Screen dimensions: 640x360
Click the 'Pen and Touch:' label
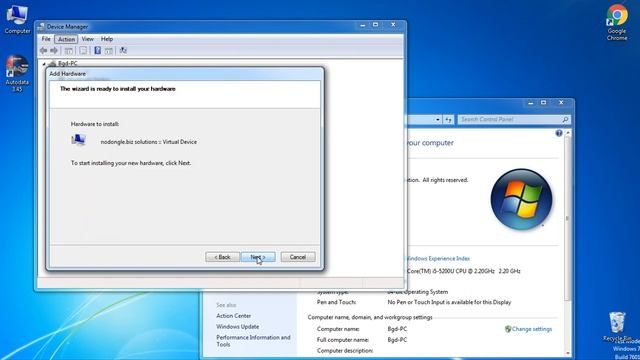(x=336, y=302)
